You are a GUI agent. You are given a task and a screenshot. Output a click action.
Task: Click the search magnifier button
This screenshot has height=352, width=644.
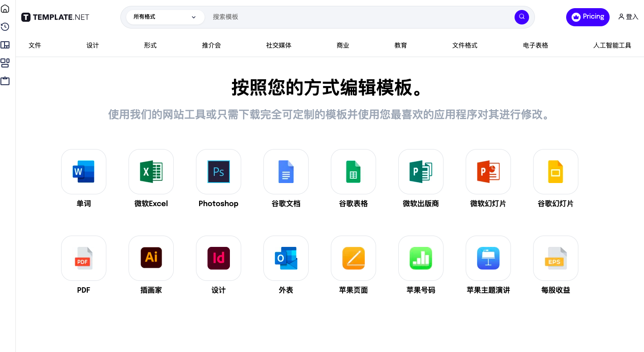pos(521,17)
